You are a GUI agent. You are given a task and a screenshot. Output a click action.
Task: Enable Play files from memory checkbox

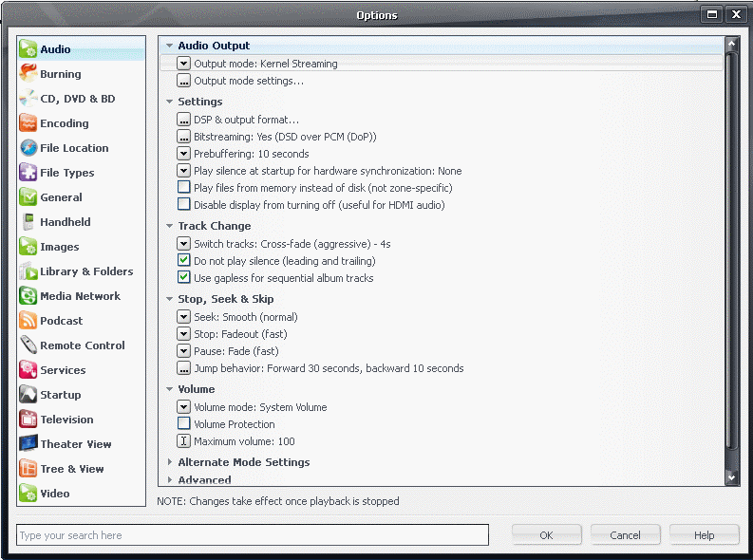click(184, 188)
